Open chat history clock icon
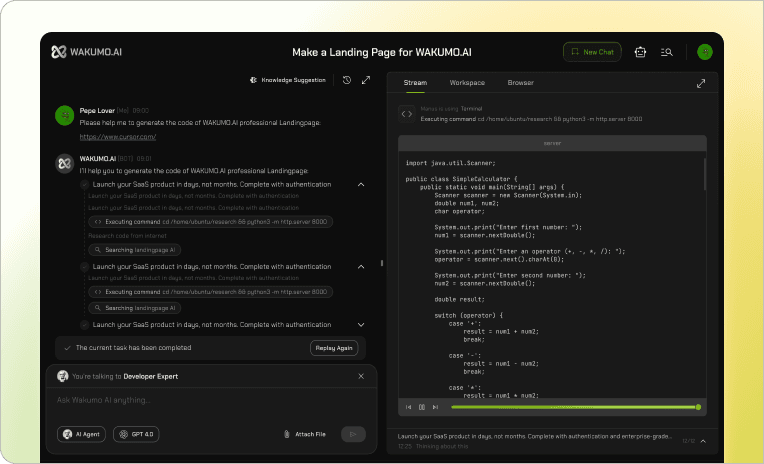 346,80
